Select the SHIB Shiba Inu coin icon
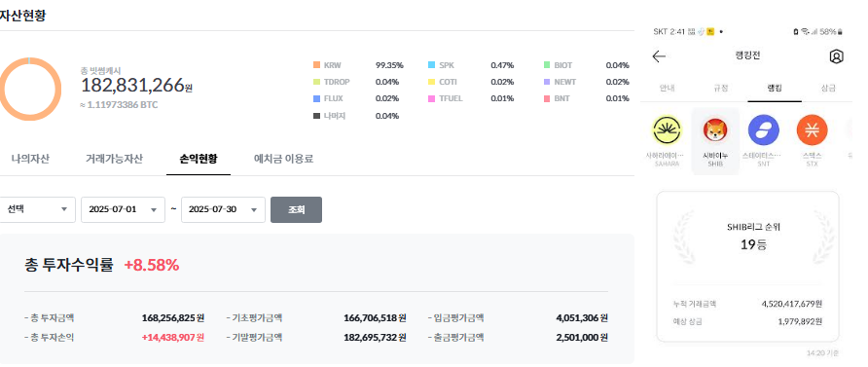868x367 pixels. (716, 130)
